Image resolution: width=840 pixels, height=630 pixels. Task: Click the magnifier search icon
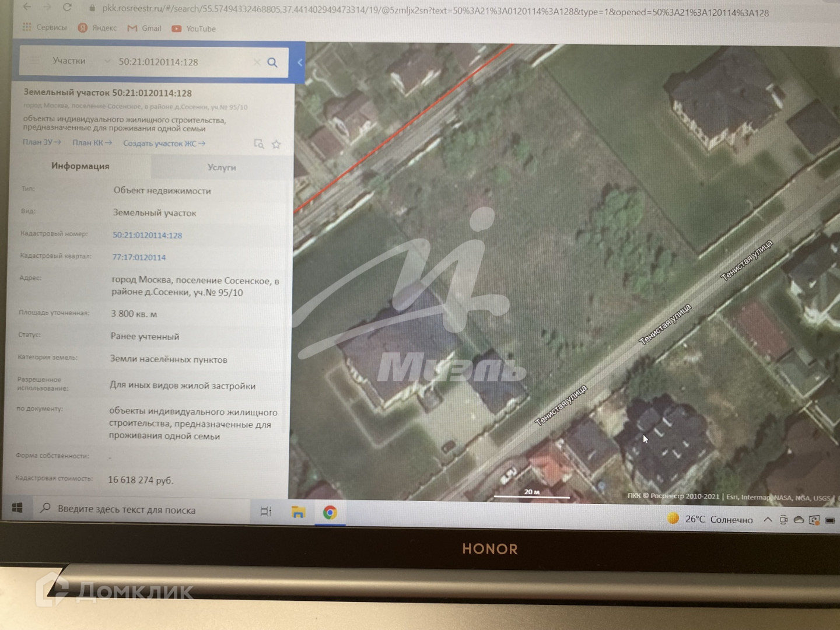tap(272, 62)
